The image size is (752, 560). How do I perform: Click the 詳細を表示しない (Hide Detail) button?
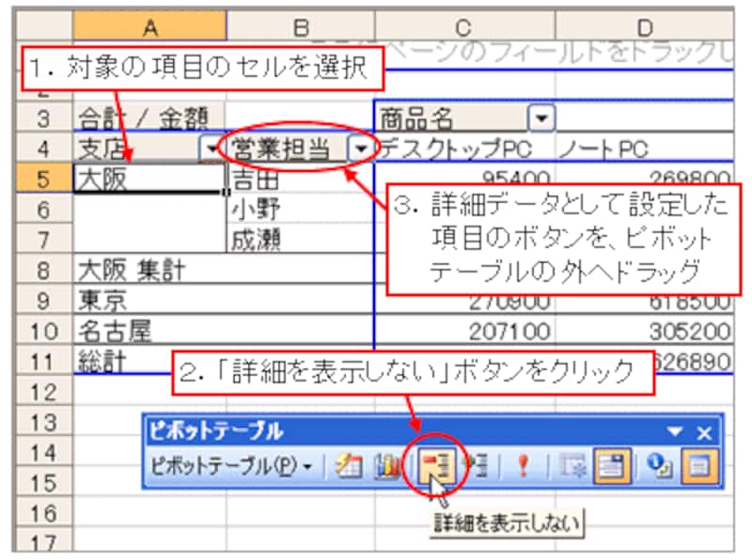tap(436, 465)
